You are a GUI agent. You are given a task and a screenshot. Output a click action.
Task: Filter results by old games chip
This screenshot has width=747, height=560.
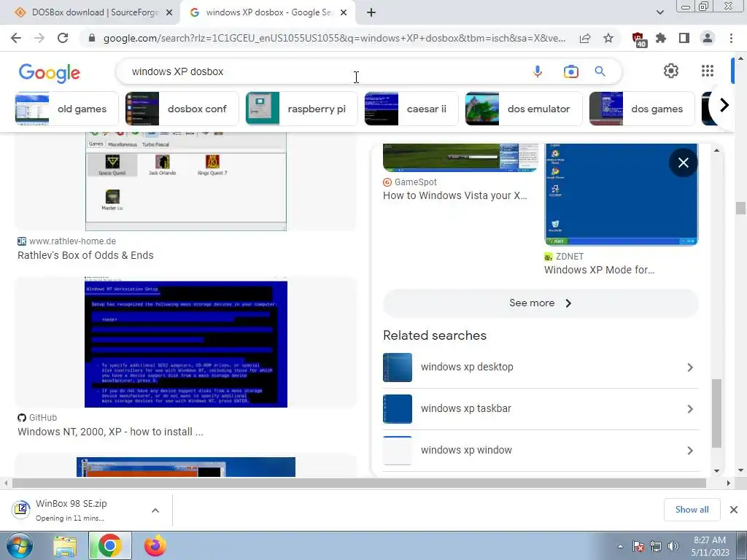[x=66, y=109]
